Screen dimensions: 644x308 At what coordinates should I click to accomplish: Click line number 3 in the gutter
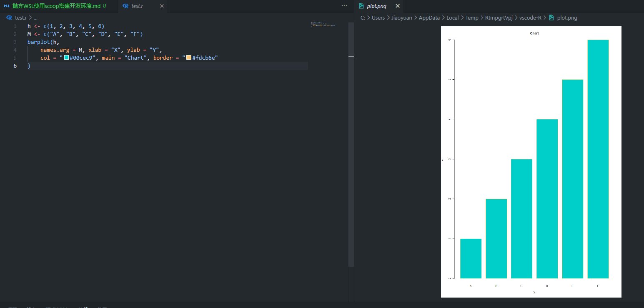[x=15, y=42]
